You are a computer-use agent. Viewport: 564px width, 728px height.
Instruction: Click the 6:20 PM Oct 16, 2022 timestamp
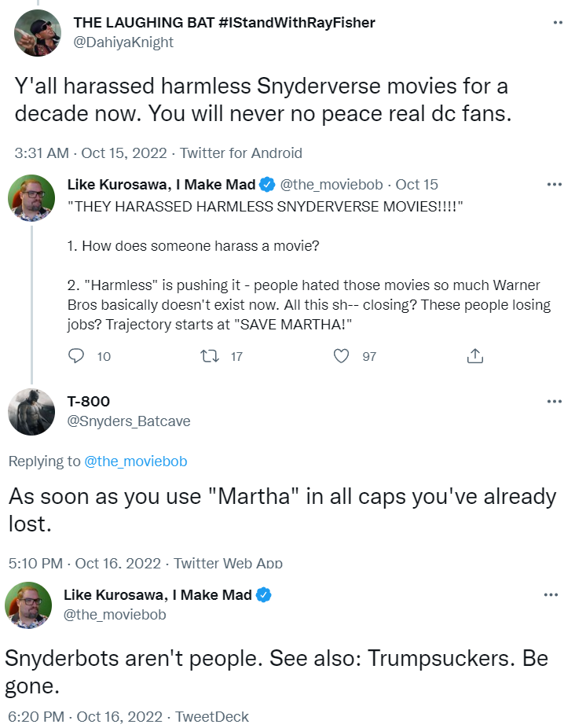tap(84, 717)
